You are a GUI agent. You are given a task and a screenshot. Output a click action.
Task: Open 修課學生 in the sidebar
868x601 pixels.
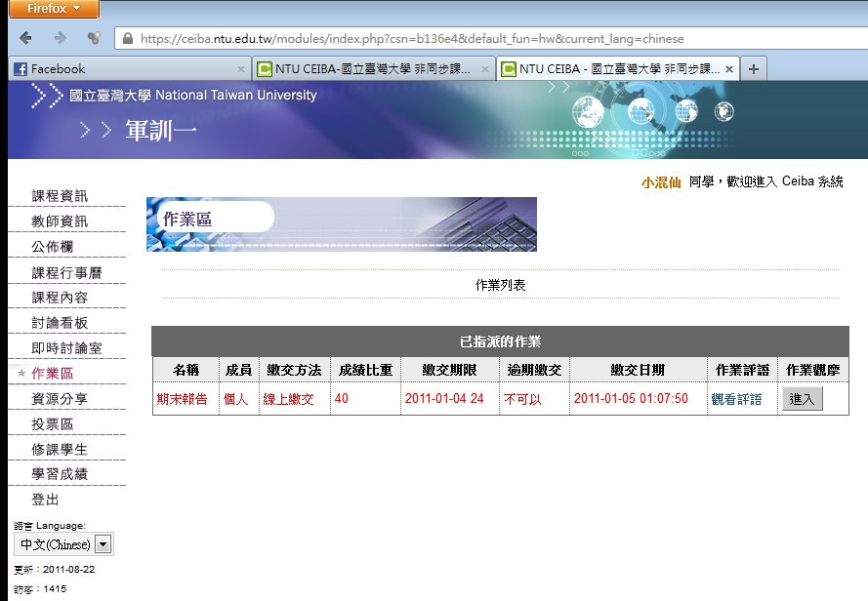tap(60, 450)
